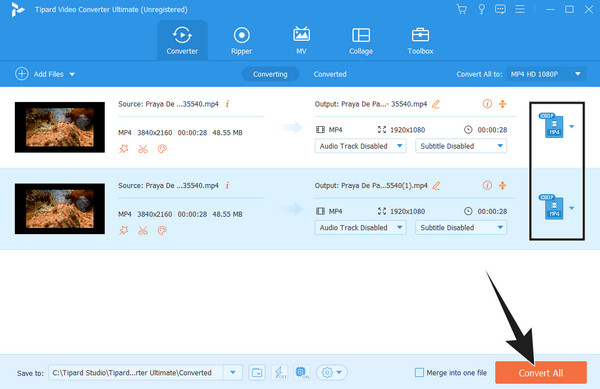Click the edit star-wand icon on first video
The height and width of the screenshot is (389, 600).
click(x=124, y=149)
